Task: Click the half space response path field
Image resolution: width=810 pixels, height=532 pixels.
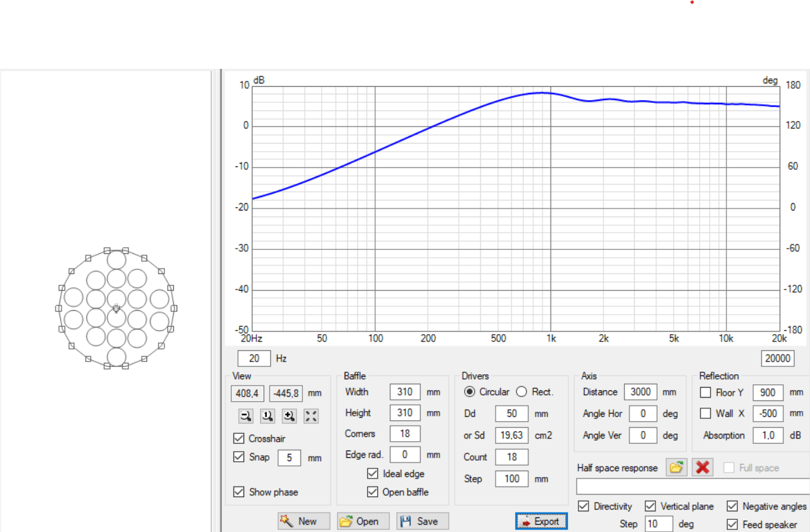Action: 693,486
